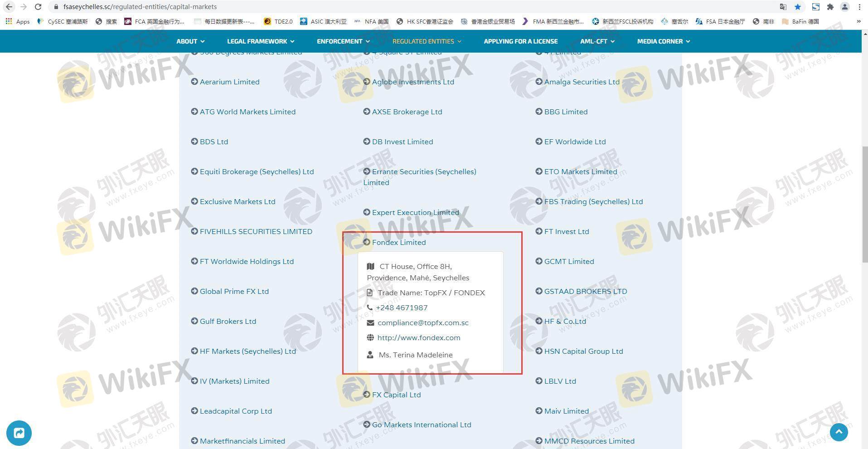Screen dimensions: 868x449
Task: Open the REGULATED ENTITIES menu
Action: [427, 41]
